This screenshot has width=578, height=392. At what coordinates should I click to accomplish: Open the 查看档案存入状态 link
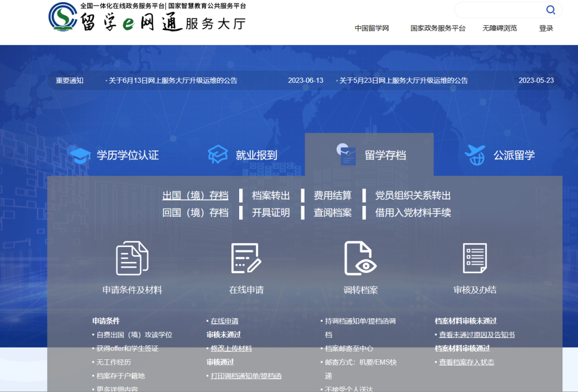(466, 363)
